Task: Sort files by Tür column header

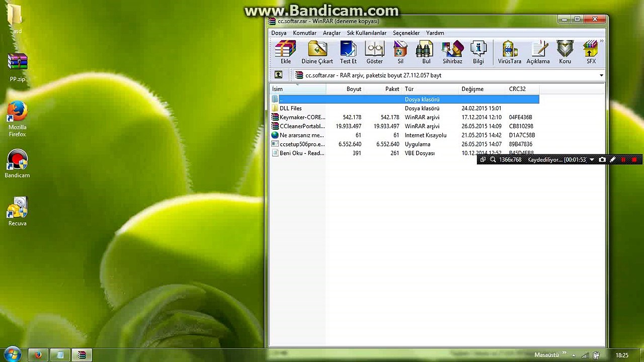Action: [x=430, y=89]
